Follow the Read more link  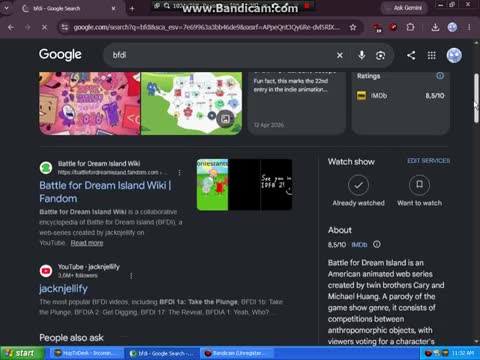[87, 243]
